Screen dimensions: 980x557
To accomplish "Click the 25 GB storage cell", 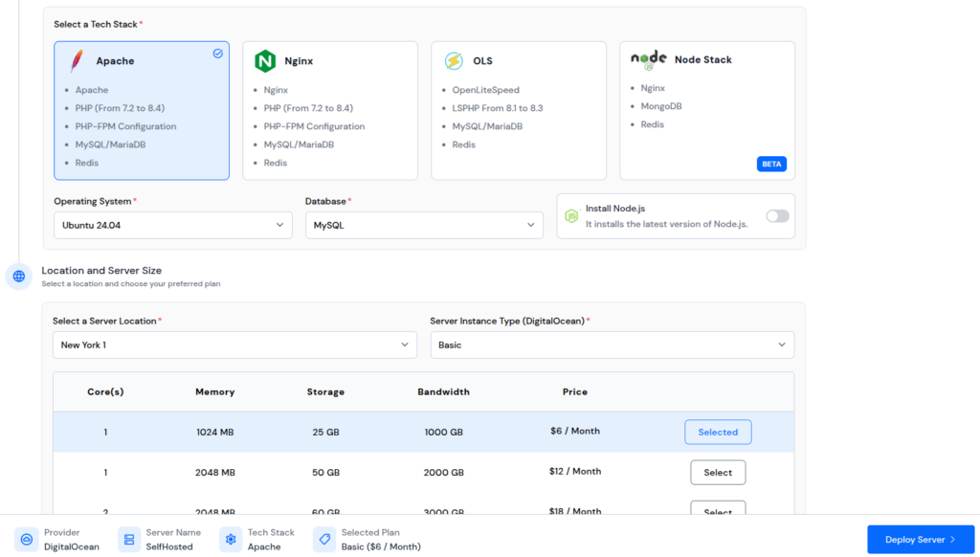I will click(x=325, y=432).
